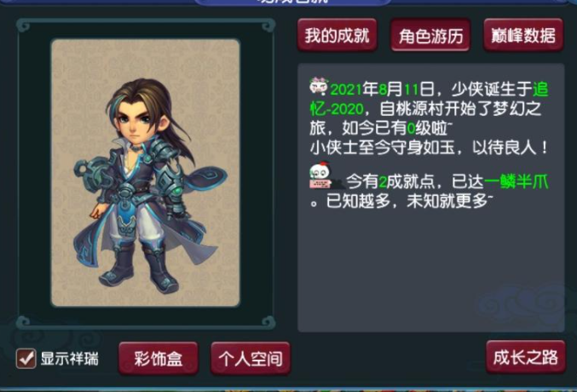The image size is (577, 392).
Task: Click the bottom-right swirl ornament of the portrait frame
Action: pyautogui.click(x=268, y=322)
